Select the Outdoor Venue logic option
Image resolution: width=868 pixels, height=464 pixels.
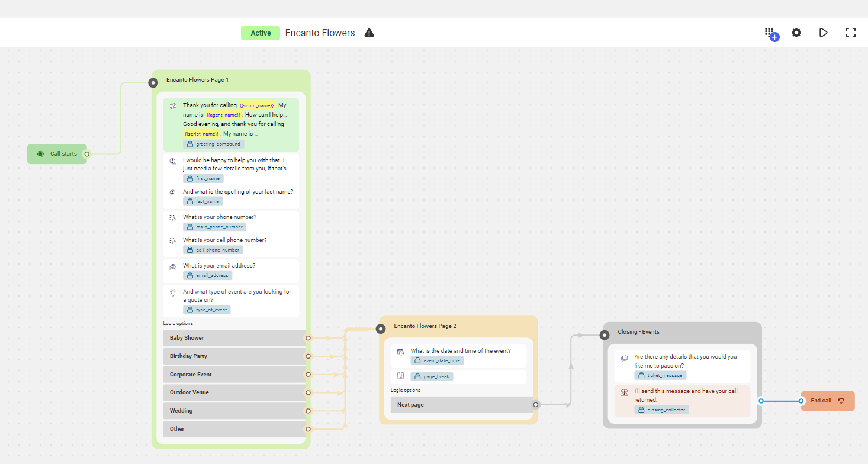coord(234,392)
